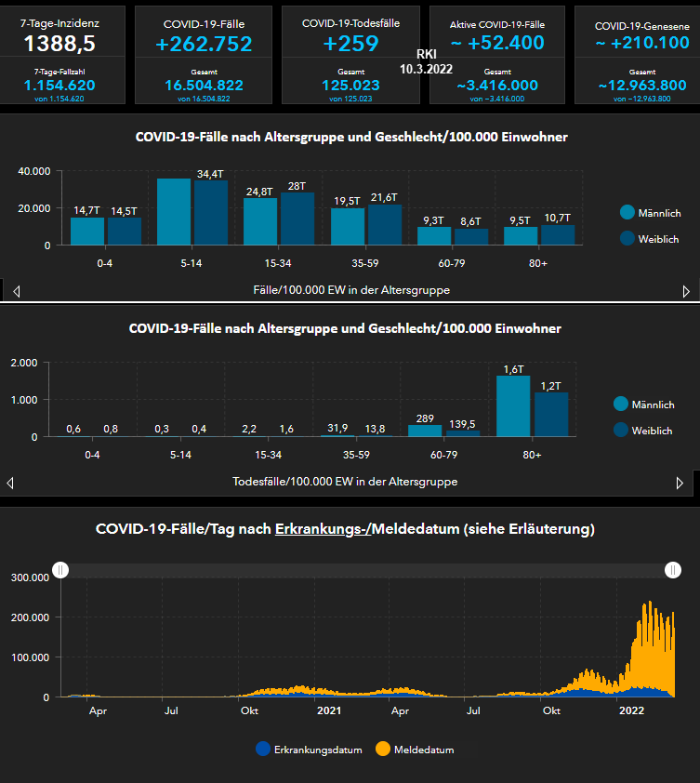
Task: Select the Aktive COVID-19-Fälle card
Action: pos(497,55)
